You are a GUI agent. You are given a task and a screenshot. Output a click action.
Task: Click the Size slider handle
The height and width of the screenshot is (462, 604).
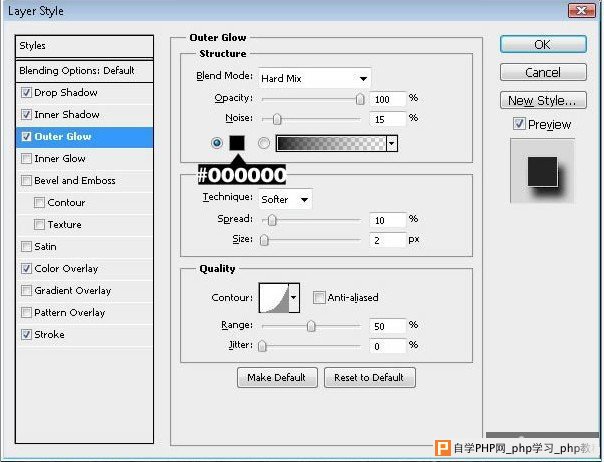coord(264,240)
